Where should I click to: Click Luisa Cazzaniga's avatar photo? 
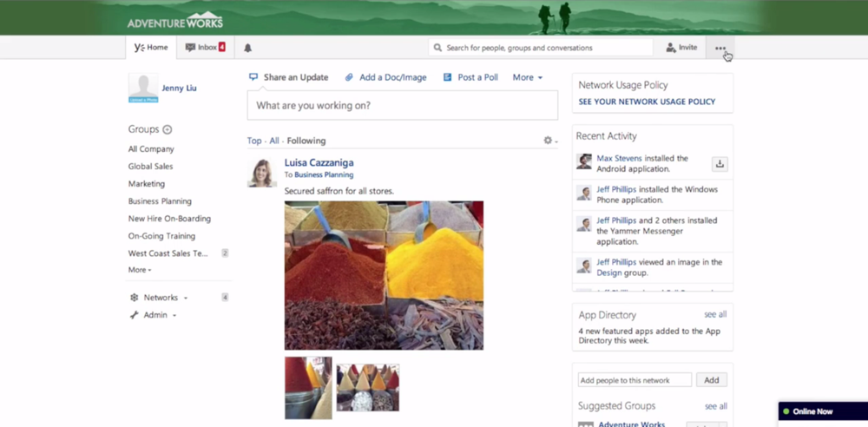tap(262, 173)
